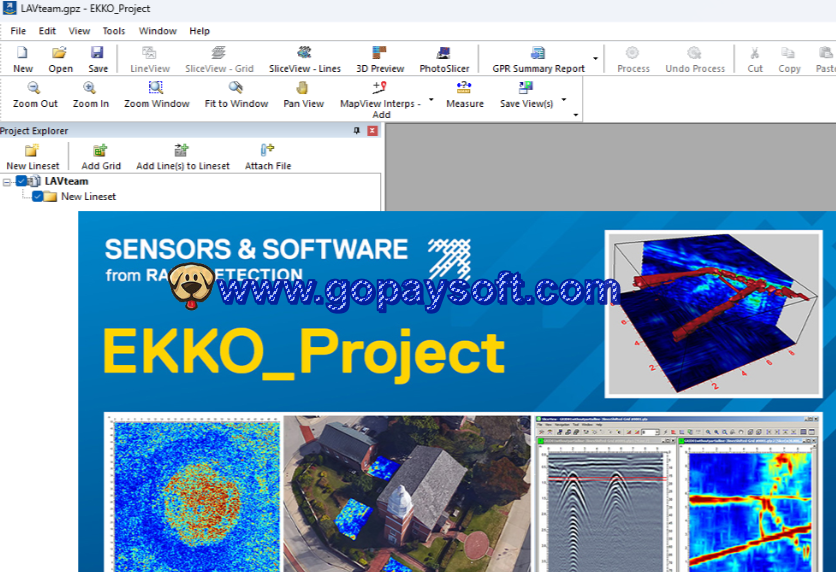Open Save View(s) dropdown arrow

point(564,100)
